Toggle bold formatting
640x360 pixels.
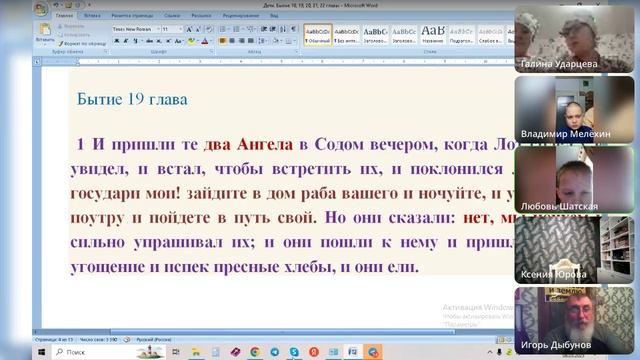117,41
